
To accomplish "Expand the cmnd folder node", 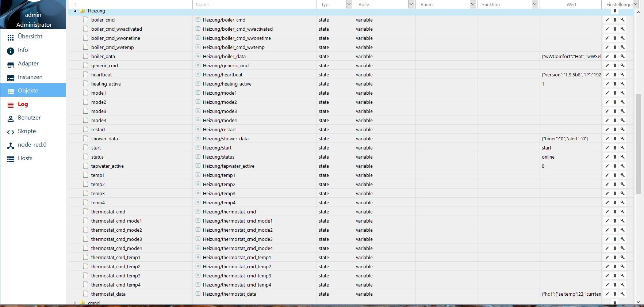I will click(75, 303).
